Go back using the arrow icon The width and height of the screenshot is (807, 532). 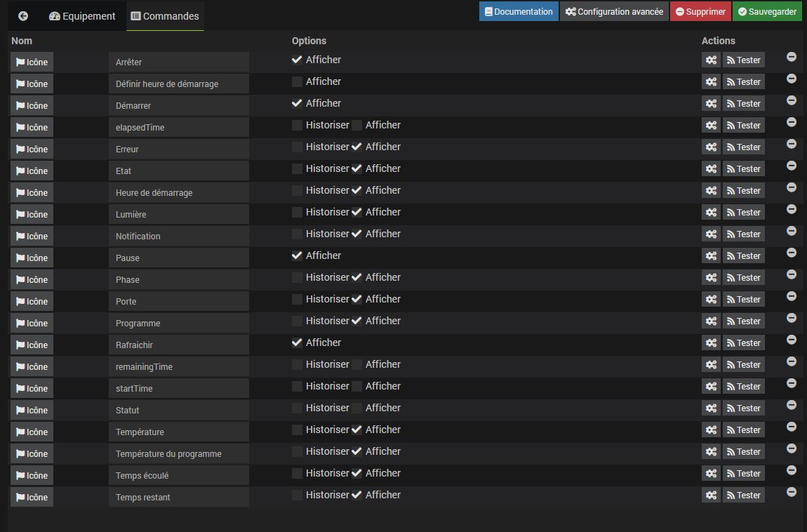click(23, 16)
